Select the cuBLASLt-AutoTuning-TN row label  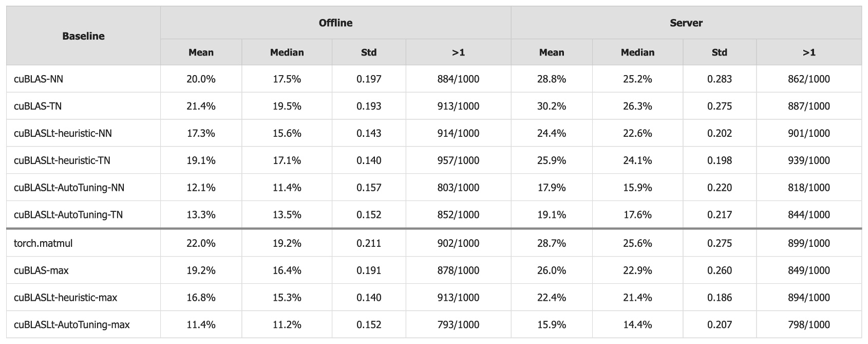(x=68, y=215)
